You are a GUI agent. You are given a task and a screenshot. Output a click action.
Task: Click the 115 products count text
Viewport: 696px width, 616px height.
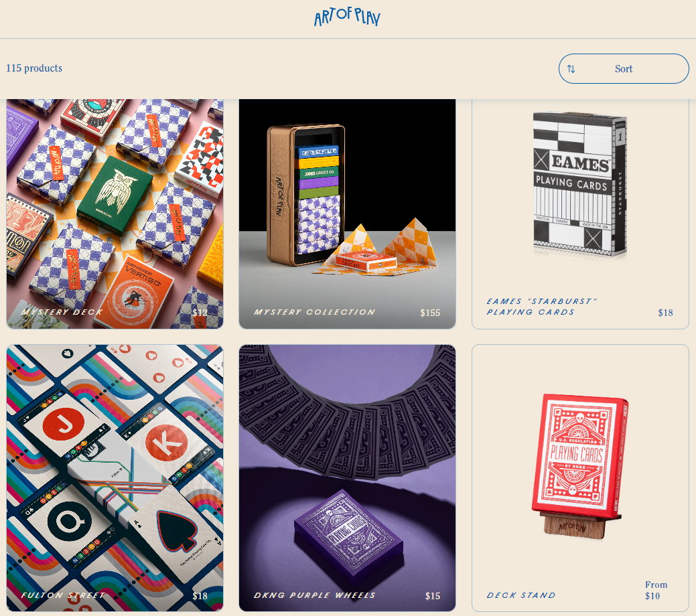[x=34, y=68]
